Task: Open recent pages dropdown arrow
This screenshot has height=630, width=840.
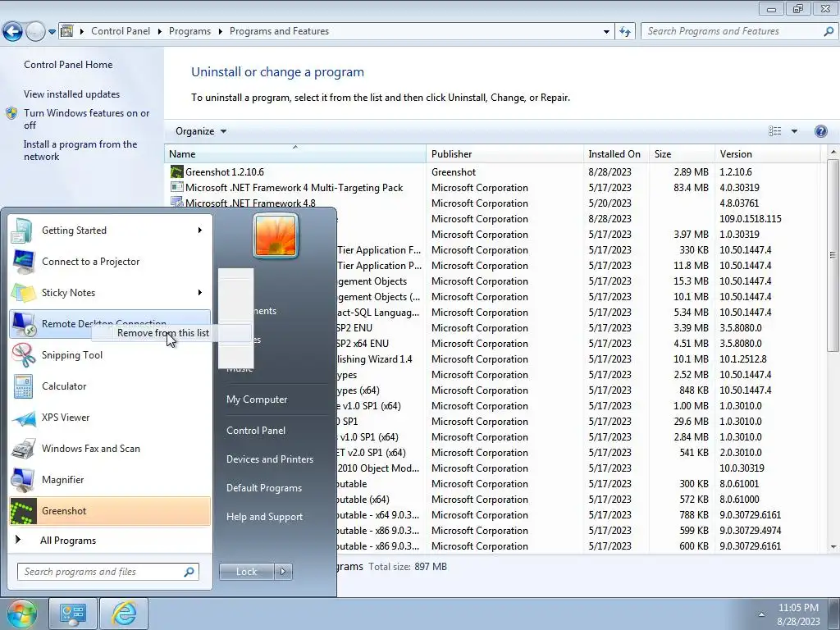Action: tap(52, 31)
